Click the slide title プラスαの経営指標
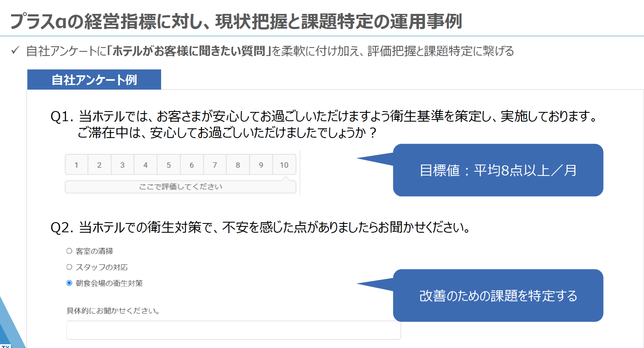The width and height of the screenshot is (644, 348). (236, 21)
